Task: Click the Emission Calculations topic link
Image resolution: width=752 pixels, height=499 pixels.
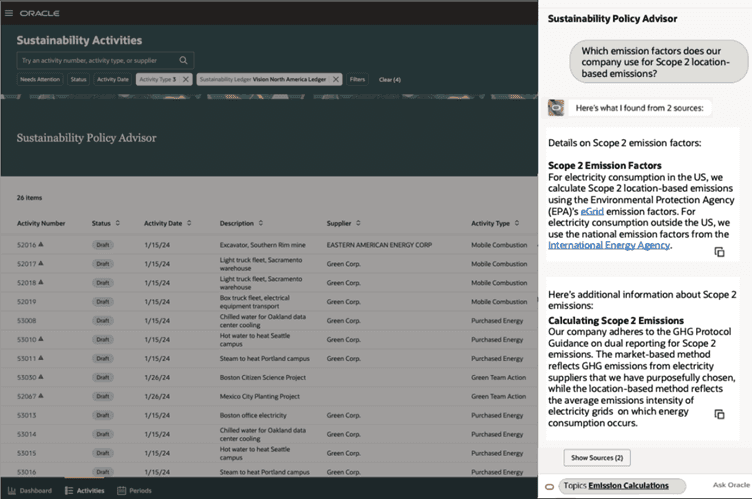Action: click(628, 486)
